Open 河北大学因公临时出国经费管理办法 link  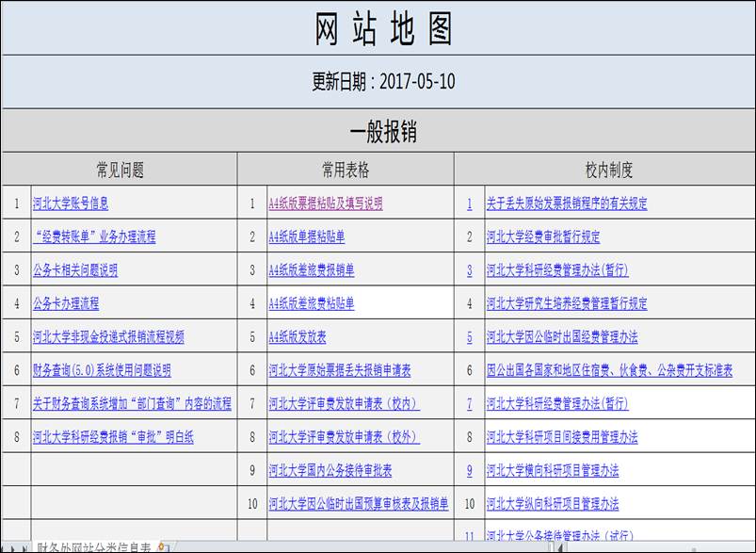[x=562, y=337]
